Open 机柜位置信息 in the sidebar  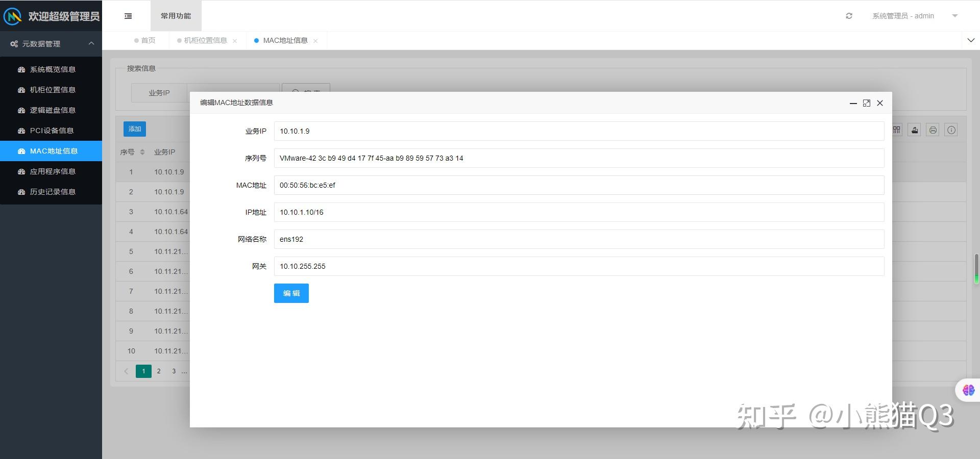pos(51,90)
